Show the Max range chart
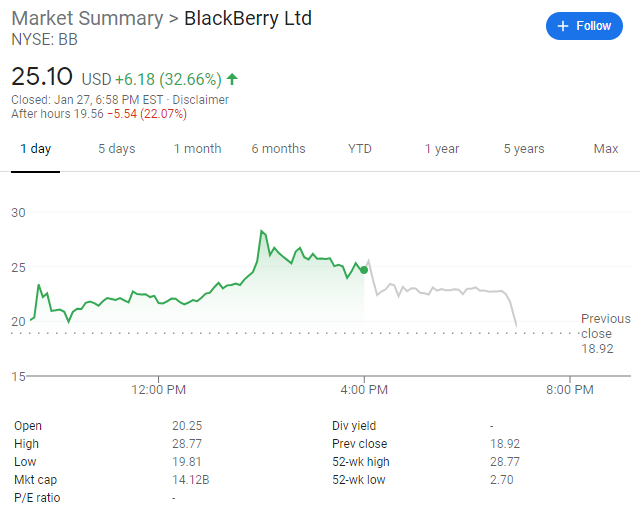 [x=606, y=149]
